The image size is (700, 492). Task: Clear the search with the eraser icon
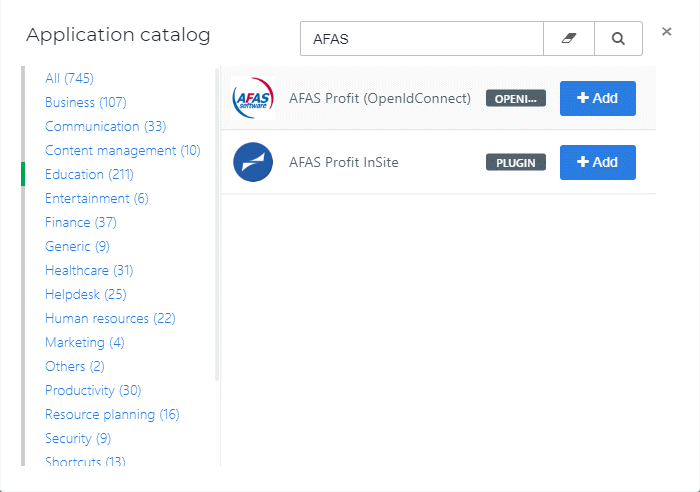click(x=569, y=38)
